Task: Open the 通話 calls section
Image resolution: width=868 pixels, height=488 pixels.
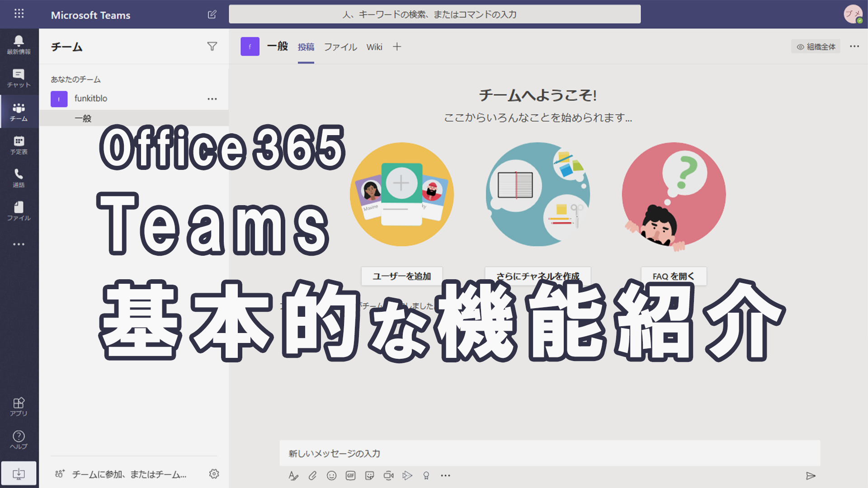Action: (x=19, y=178)
